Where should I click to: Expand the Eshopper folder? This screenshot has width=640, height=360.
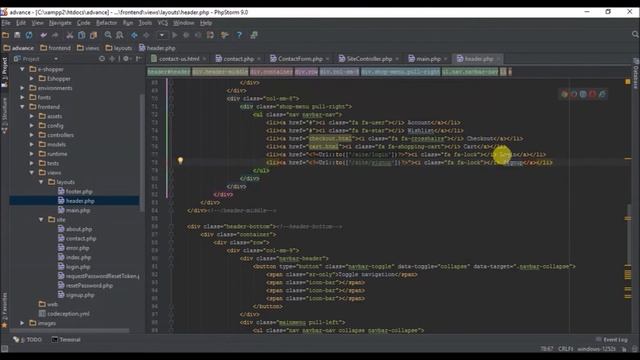point(32,79)
